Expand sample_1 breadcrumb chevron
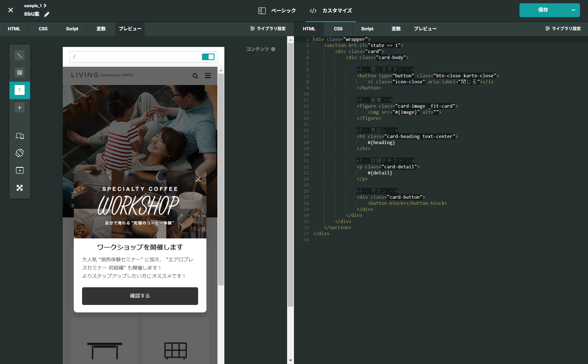This screenshot has width=588, height=364. coord(45,6)
